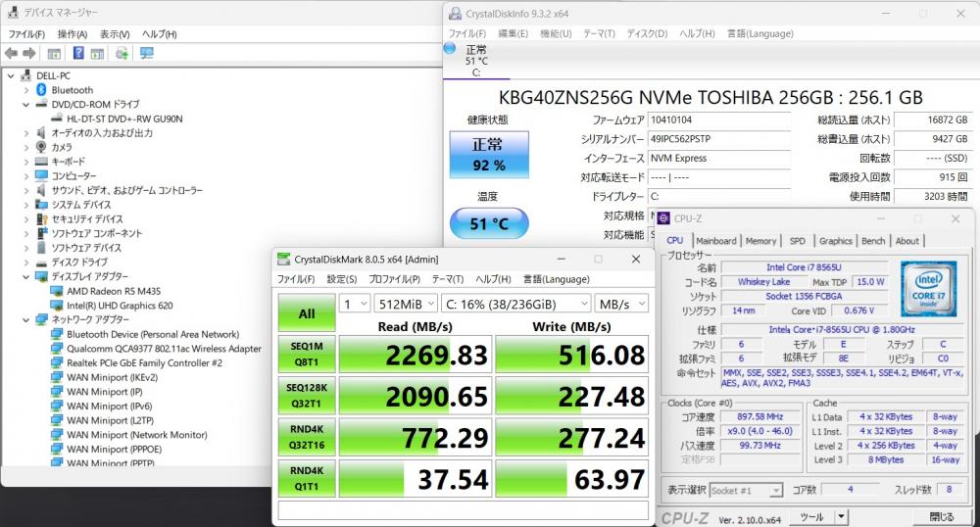Click the scan for hardware changes toolbar icon
This screenshot has width=980, height=527.
pyautogui.click(x=122, y=54)
